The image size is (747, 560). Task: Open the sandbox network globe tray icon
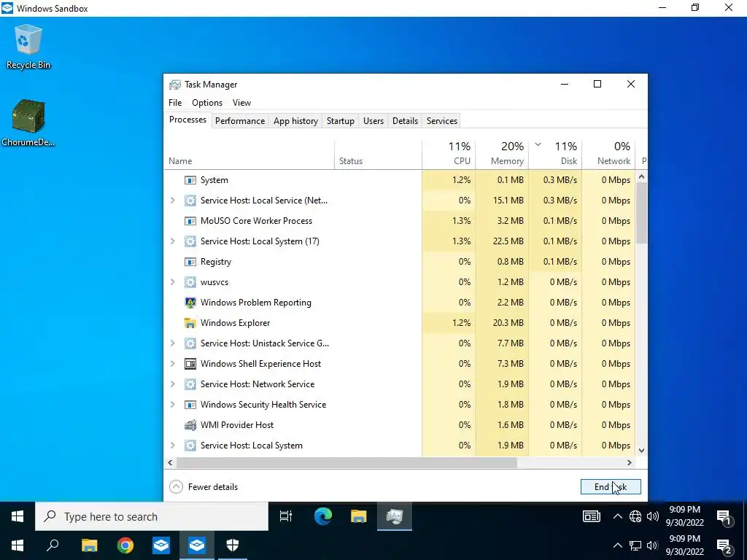(x=635, y=516)
